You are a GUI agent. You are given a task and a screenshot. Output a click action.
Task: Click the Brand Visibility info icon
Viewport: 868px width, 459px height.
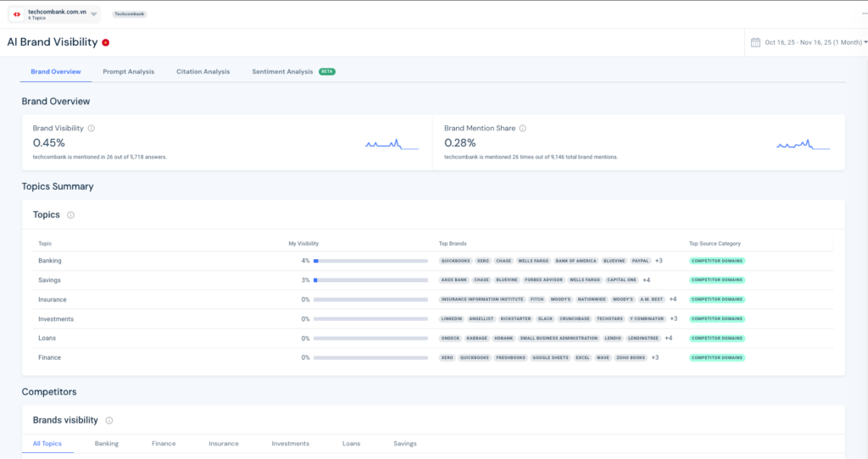point(92,129)
